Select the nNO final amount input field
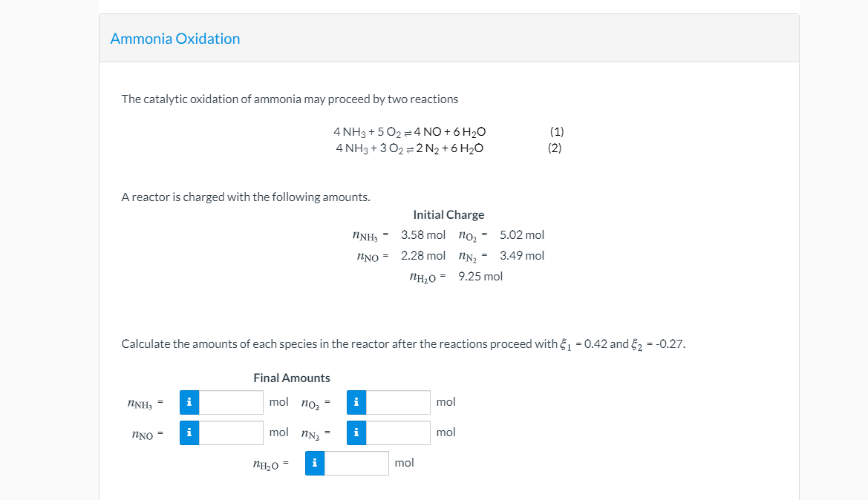This screenshot has height=500, width=868. click(230, 432)
